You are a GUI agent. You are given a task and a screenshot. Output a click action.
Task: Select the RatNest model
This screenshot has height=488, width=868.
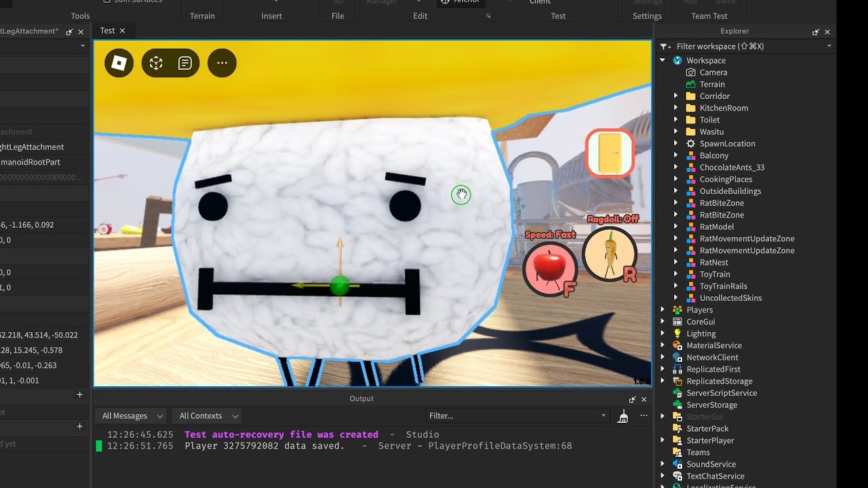[714, 262]
